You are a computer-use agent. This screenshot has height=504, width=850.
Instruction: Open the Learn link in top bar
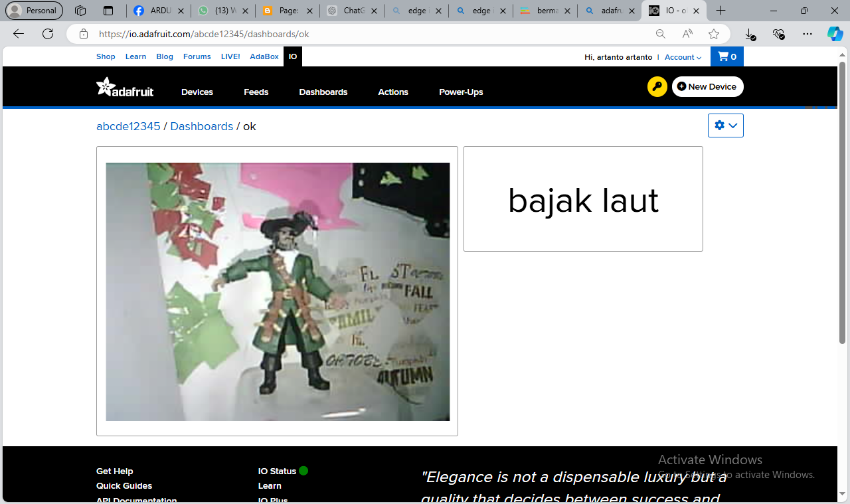(x=135, y=56)
